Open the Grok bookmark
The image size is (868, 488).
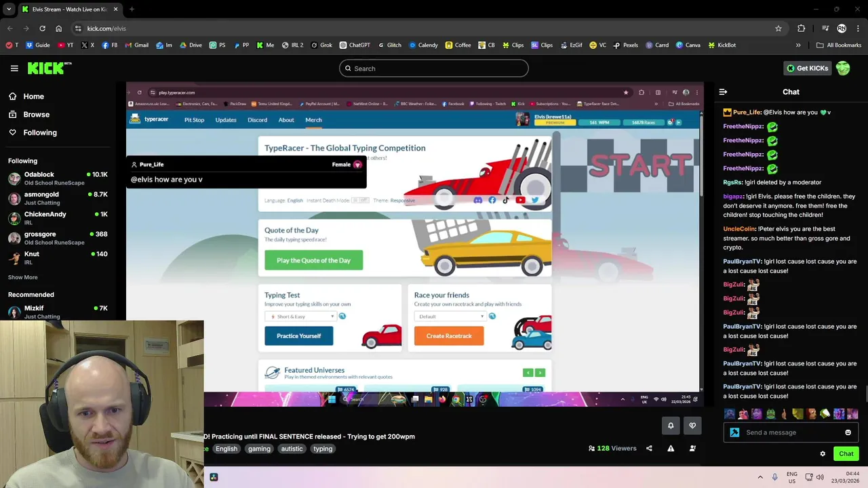click(321, 45)
